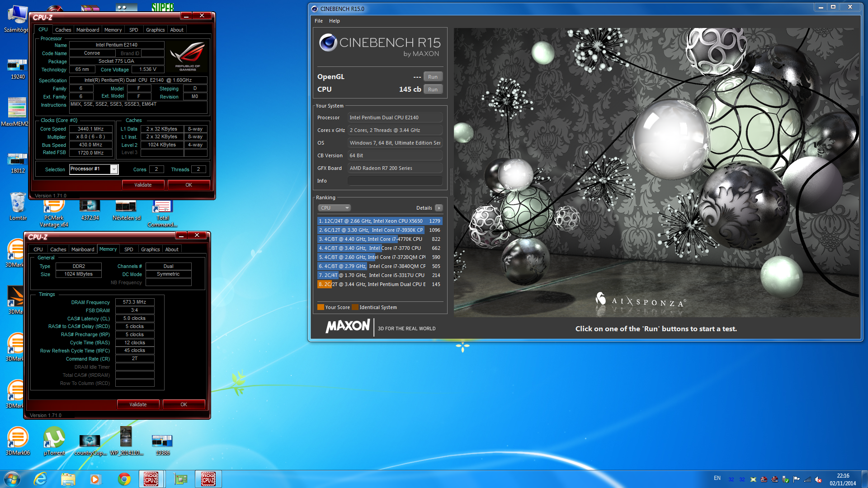This screenshot has height=488, width=868.
Task: Click the Cinebench app icon in title bar
Action: tap(315, 9)
